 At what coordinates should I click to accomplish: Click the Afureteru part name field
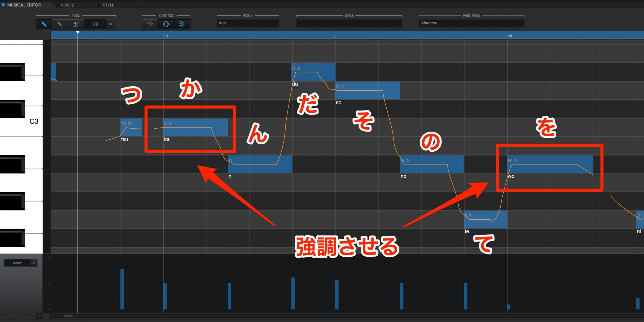click(471, 23)
